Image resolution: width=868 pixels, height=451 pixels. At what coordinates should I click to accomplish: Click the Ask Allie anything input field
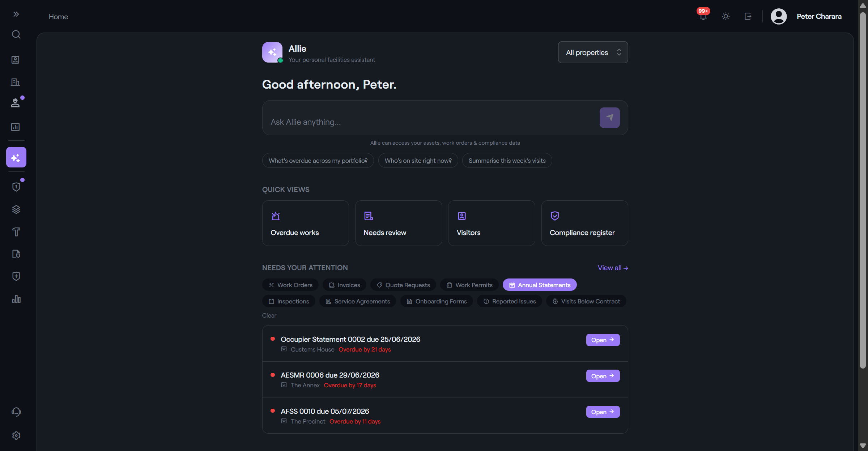(431, 122)
